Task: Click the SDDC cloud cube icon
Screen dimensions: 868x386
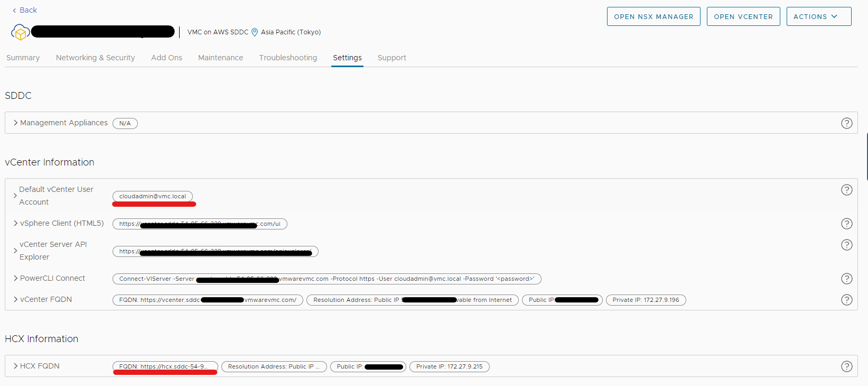Action: [x=20, y=32]
